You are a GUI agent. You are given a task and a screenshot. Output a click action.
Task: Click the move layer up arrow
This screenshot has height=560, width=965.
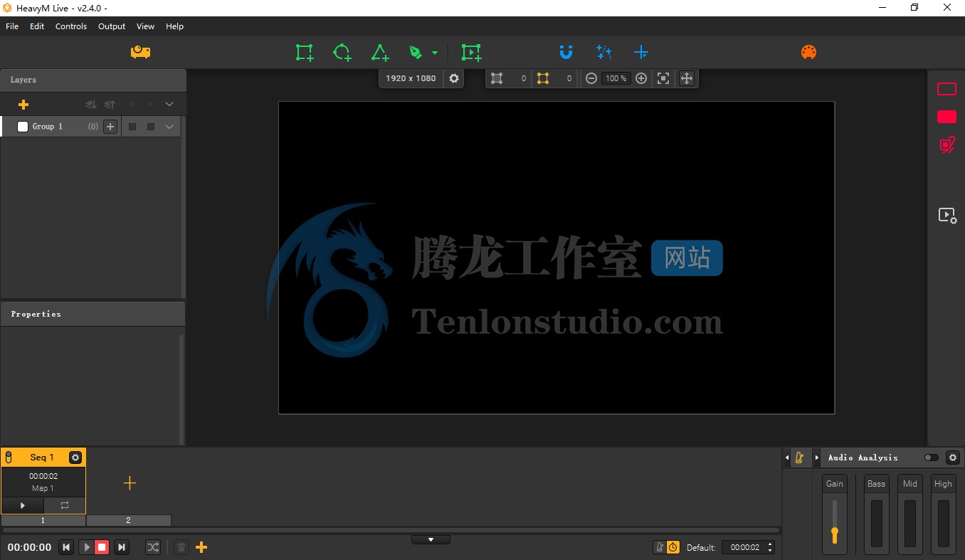(110, 105)
